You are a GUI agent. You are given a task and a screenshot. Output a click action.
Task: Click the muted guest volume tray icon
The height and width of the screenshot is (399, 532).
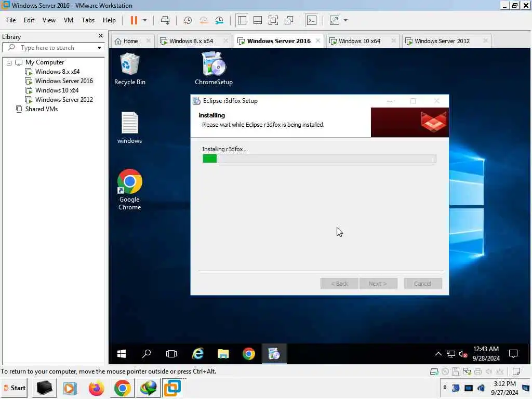coord(463,354)
